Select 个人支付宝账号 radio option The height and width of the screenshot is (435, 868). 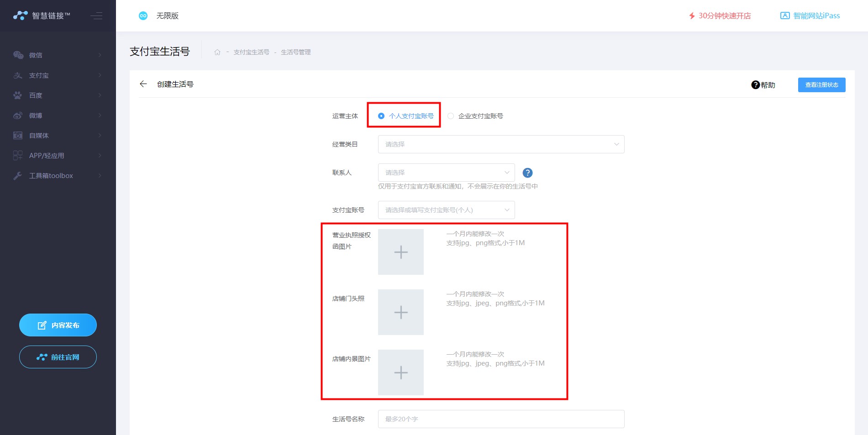click(406, 116)
